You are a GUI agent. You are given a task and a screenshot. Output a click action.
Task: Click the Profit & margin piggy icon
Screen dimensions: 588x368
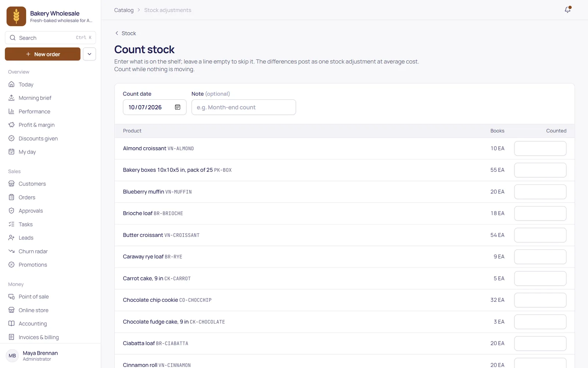click(11, 125)
